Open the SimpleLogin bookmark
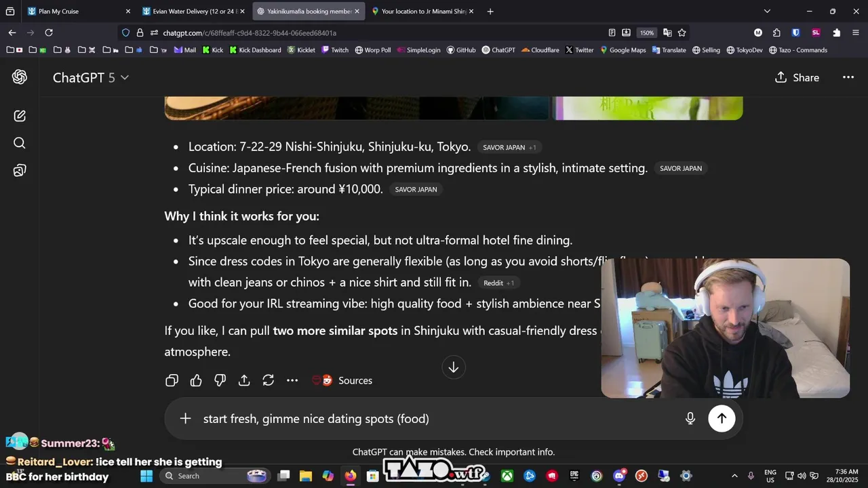The height and width of the screenshot is (488, 868). 418,50
